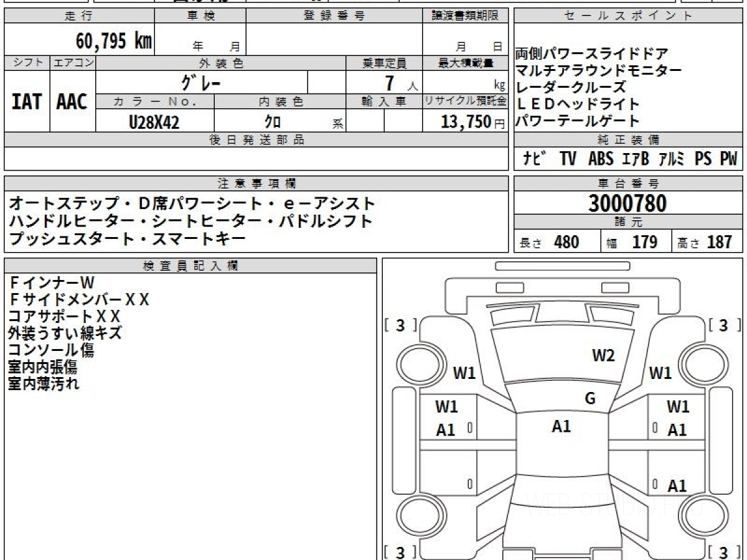Select the ナビ equipment label

click(x=534, y=159)
